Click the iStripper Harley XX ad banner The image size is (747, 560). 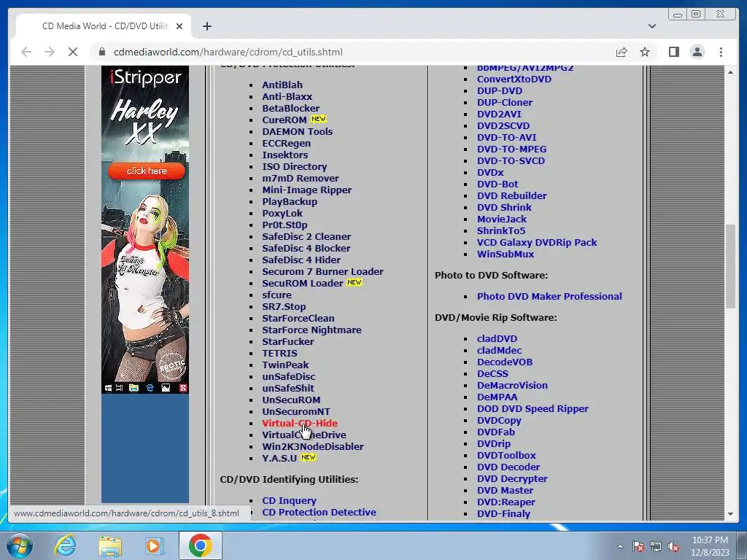(x=145, y=230)
